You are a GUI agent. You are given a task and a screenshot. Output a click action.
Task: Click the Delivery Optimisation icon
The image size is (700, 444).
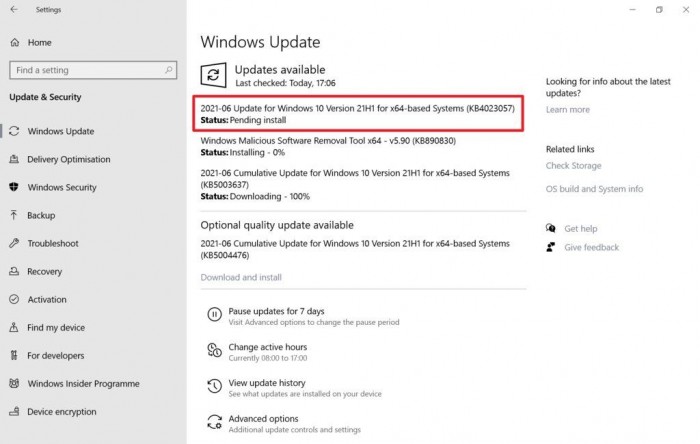[14, 159]
